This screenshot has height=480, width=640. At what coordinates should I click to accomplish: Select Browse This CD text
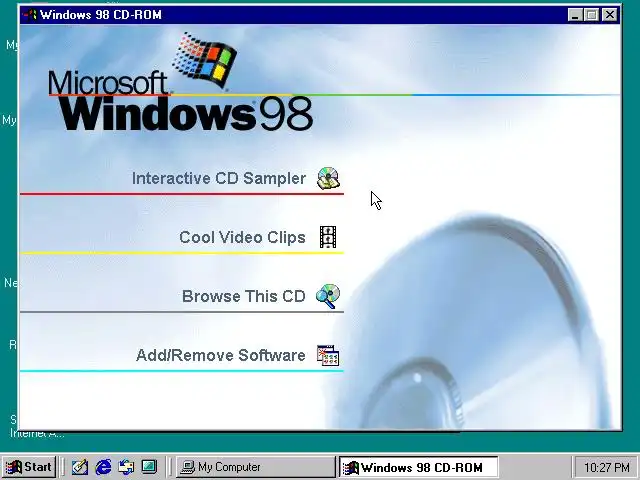pyautogui.click(x=244, y=296)
